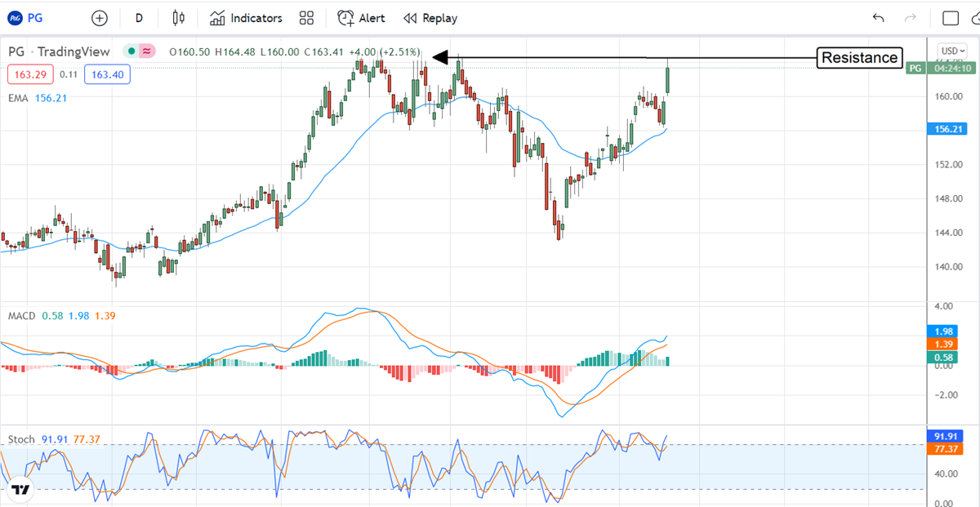This screenshot has width=980, height=507.
Task: Select the Stoch indicator legend label
Action: pos(21,439)
